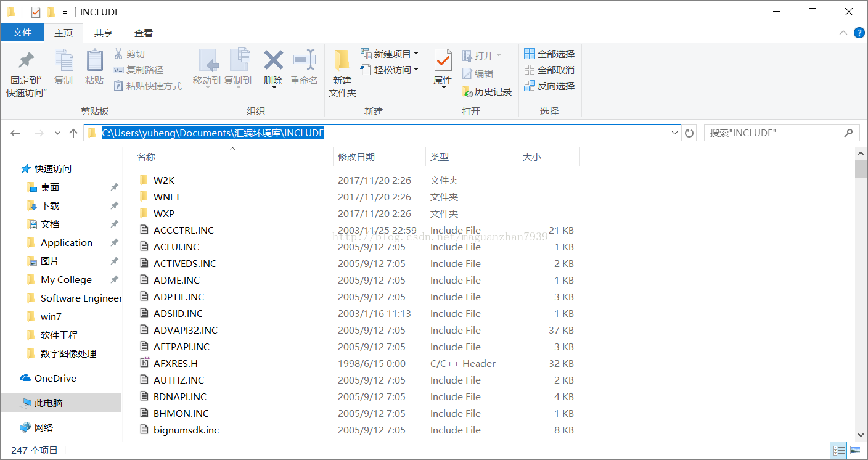Expand the address bar history dropdown
Viewport: 868px width, 460px height.
pyautogui.click(x=674, y=133)
